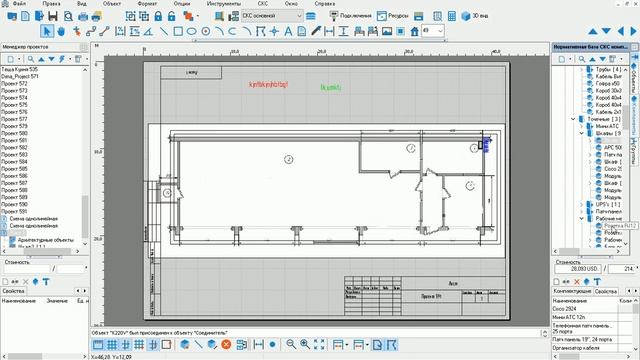Open the new-item dropdown arrow in project manager
This screenshot has height=360, width=640.
(19, 59)
